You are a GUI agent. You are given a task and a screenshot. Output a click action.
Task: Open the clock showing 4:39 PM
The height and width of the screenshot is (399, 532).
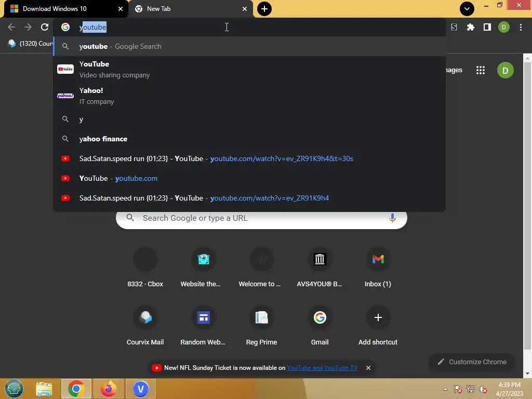pyautogui.click(x=510, y=389)
